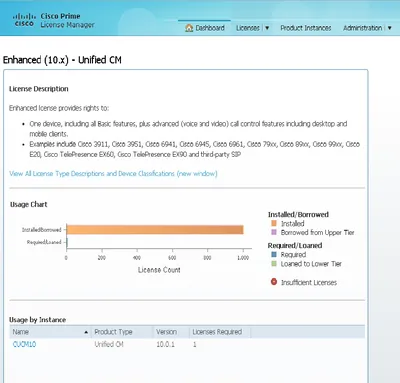Click the Installed/Borrowed legend heading
This screenshot has width=400, height=383.
pos(298,214)
